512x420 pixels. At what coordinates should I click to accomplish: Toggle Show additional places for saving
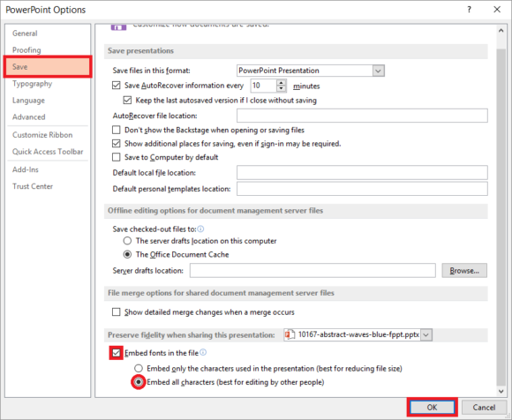click(116, 144)
